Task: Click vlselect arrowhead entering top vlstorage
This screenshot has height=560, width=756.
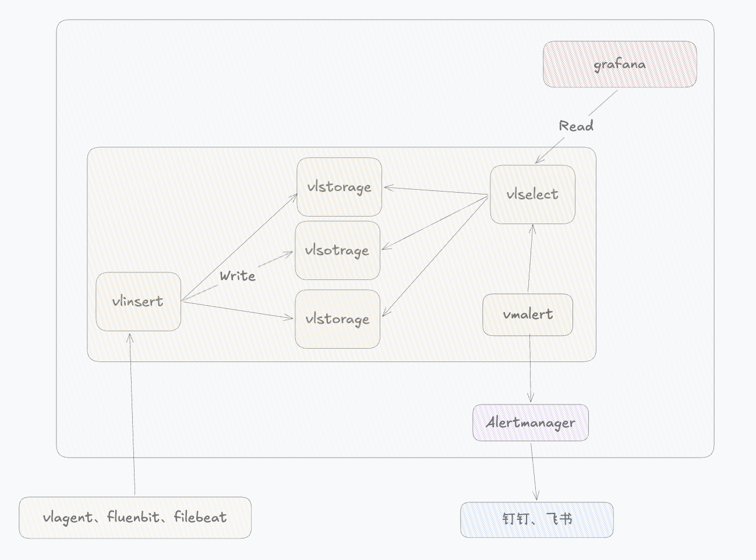Action: (x=387, y=187)
